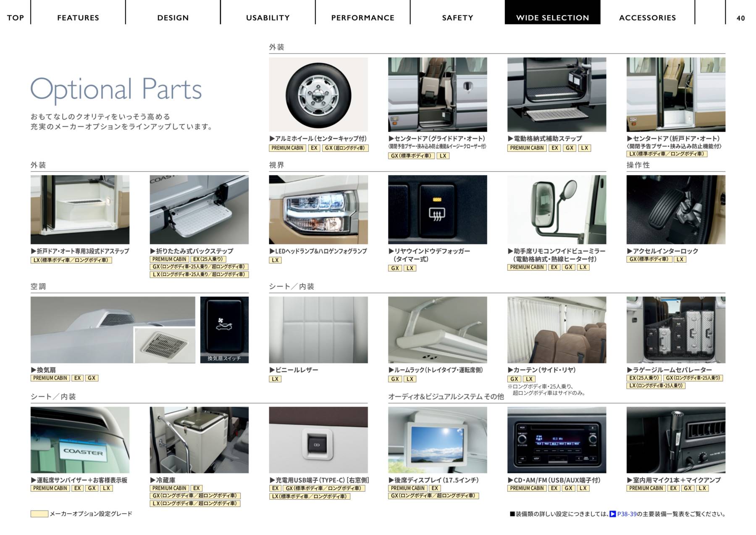Viewport: 756px width, 535px height.
Task: Select the luggage room separator photo
Action: click(675, 329)
